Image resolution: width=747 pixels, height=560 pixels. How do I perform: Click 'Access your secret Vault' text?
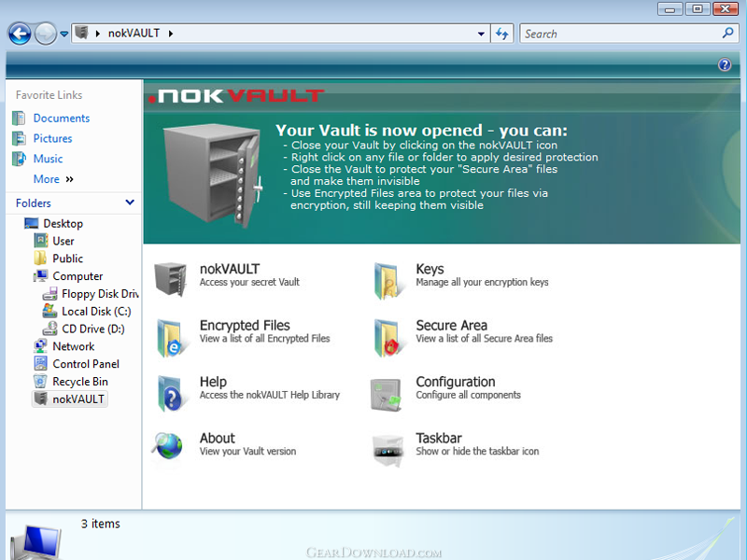(x=249, y=282)
